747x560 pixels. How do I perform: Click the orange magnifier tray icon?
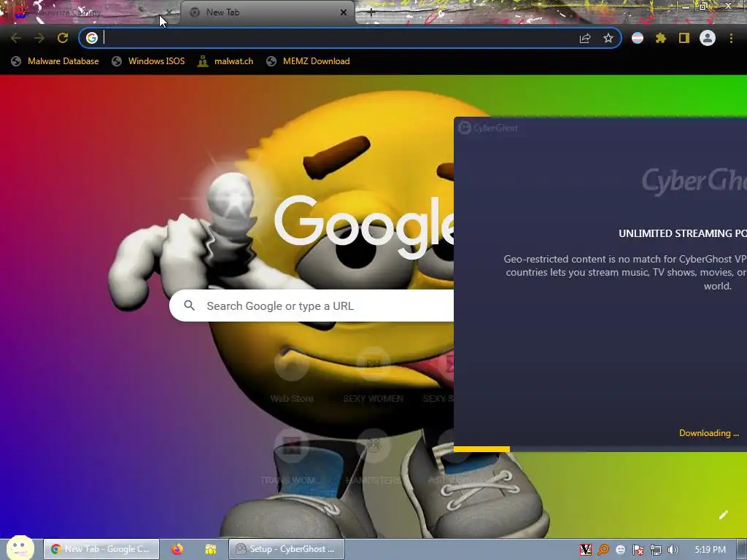pos(603,550)
